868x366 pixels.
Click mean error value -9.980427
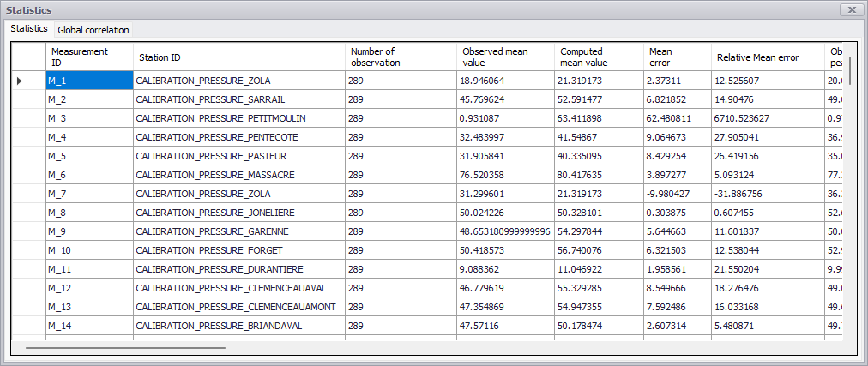coord(678,194)
